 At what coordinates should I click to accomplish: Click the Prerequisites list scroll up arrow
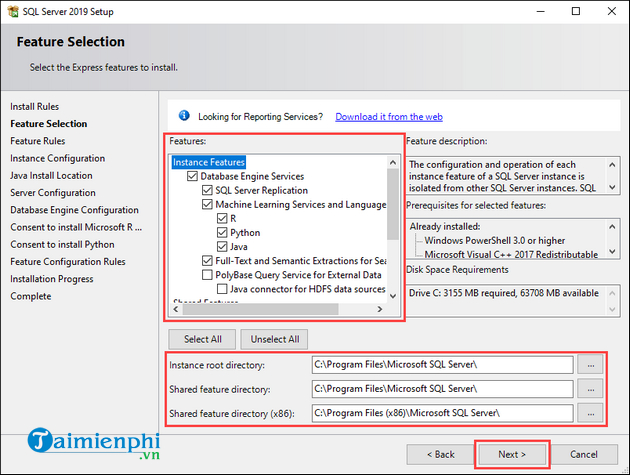[x=612, y=227]
